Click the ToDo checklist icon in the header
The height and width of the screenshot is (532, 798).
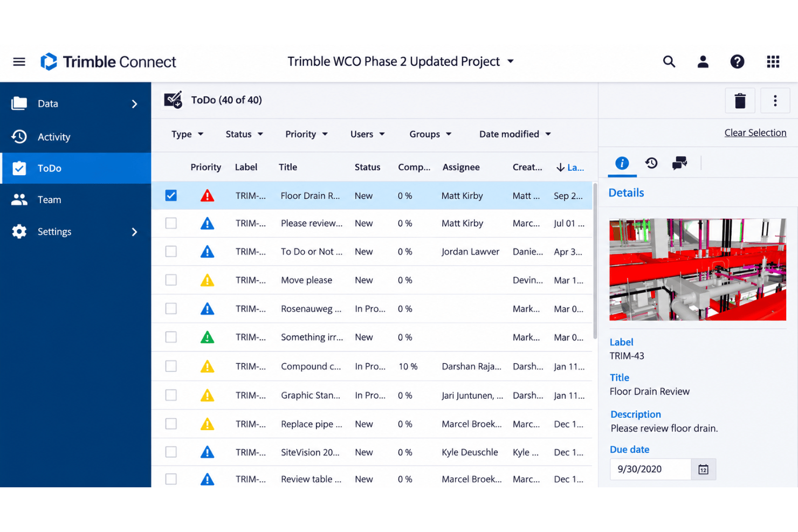click(173, 100)
